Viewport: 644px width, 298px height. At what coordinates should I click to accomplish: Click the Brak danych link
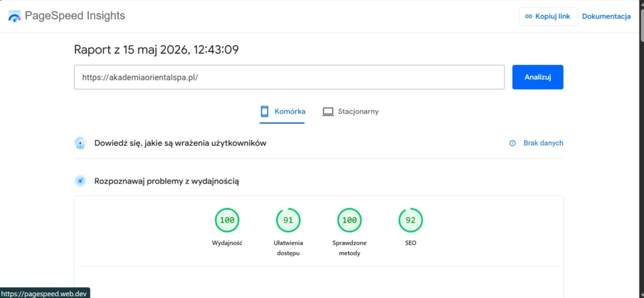coord(543,143)
